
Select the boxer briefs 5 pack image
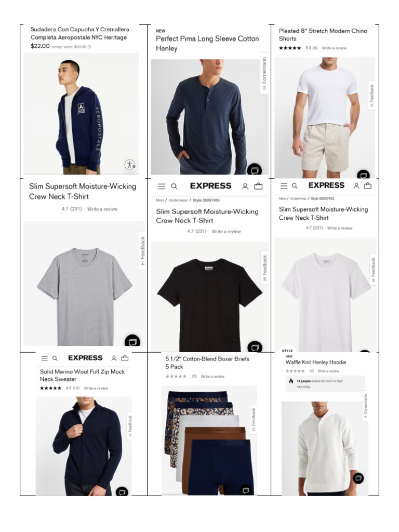(x=209, y=441)
